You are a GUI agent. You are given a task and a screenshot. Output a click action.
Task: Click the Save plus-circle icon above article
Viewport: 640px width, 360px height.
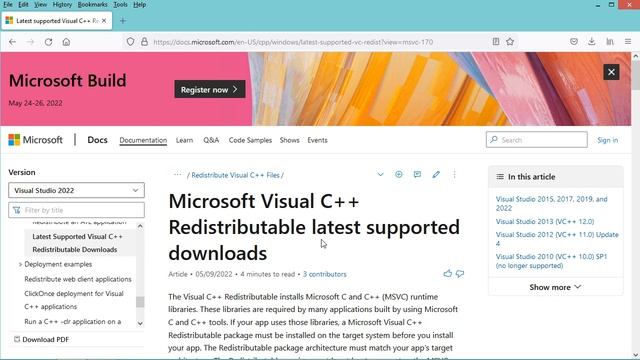pyautogui.click(x=399, y=175)
